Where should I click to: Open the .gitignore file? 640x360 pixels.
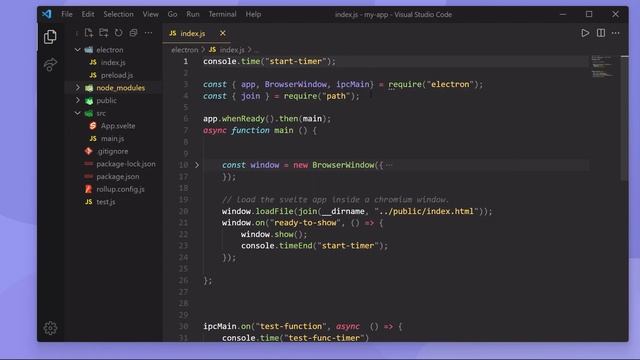(113, 151)
